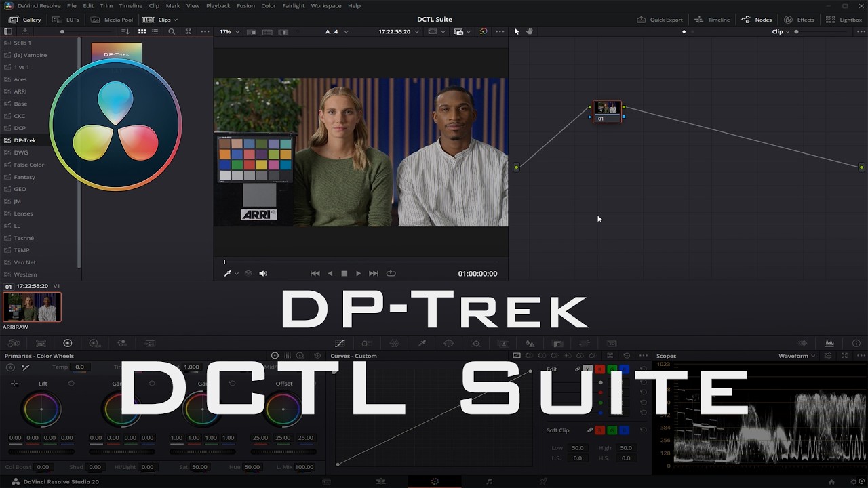
Task: Play in reverse
Action: [330, 273]
